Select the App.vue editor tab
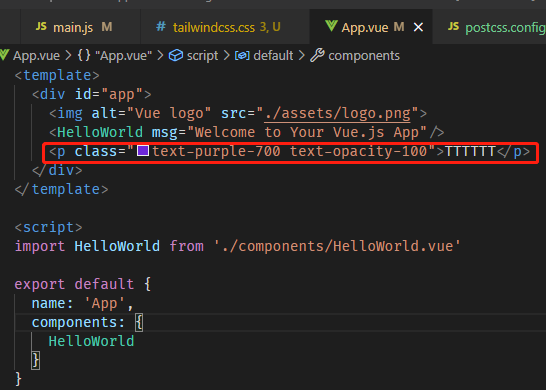This screenshot has width=546, height=390. pyautogui.click(x=371, y=27)
